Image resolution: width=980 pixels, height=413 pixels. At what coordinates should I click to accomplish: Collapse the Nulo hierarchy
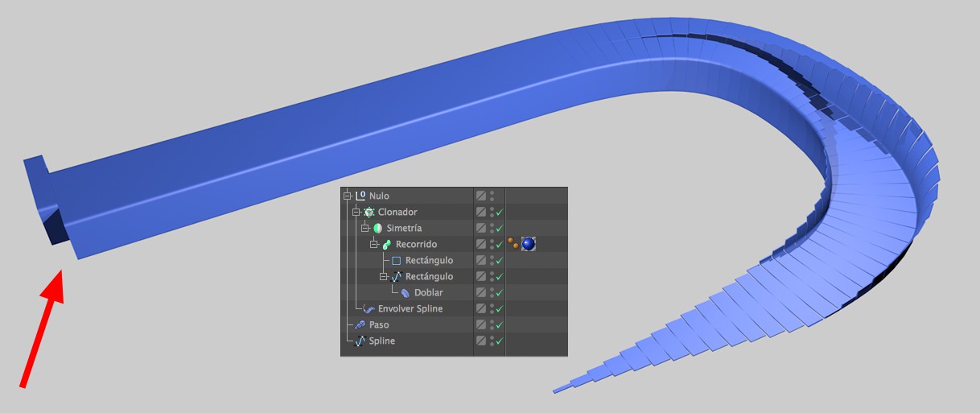[x=348, y=196]
